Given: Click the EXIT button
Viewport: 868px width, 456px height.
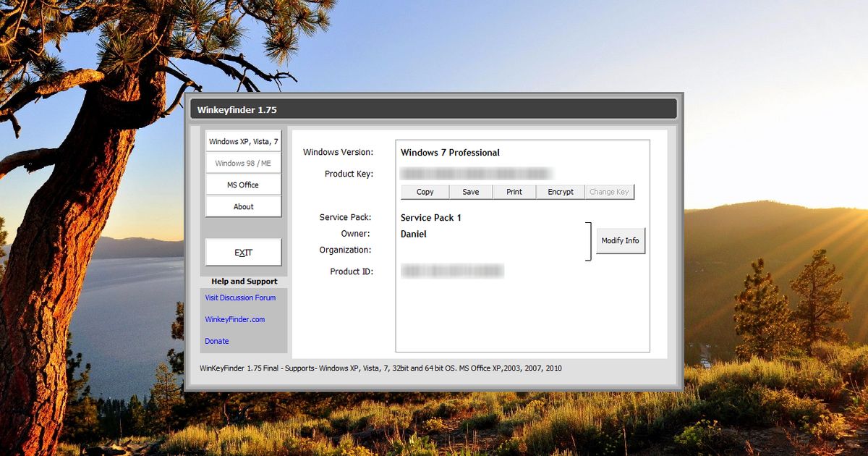Looking at the screenshot, I should coord(244,253).
